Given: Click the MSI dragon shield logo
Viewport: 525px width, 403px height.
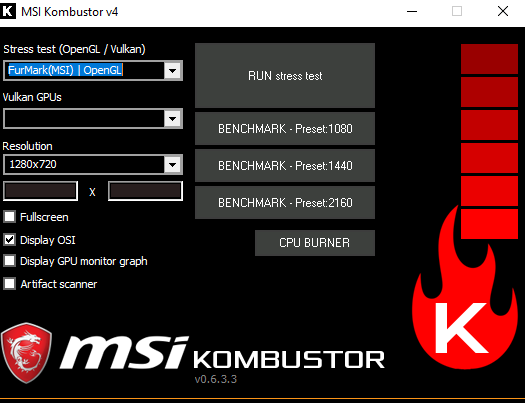Looking at the screenshot, I should coord(26,353).
